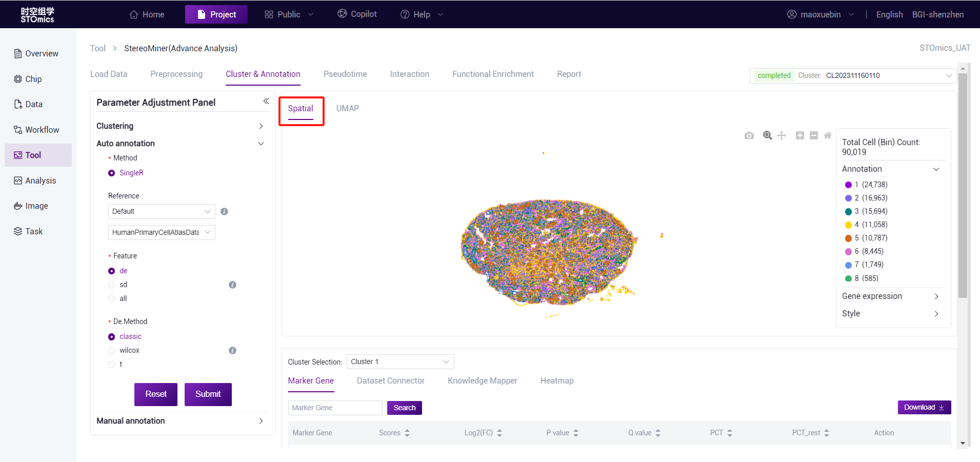The width and height of the screenshot is (980, 462).
Task: Click cluster 4 yellow color swatch
Action: click(848, 225)
